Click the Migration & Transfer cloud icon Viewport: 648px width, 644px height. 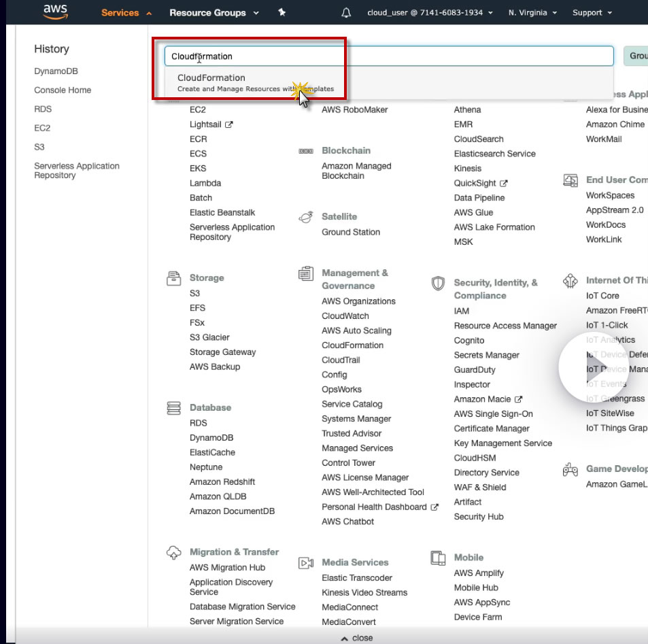coord(173,553)
